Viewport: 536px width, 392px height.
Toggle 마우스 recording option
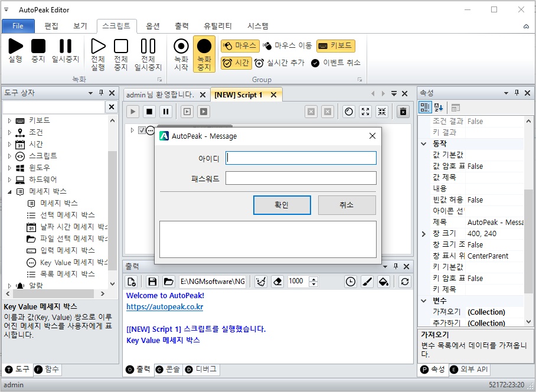click(x=240, y=45)
